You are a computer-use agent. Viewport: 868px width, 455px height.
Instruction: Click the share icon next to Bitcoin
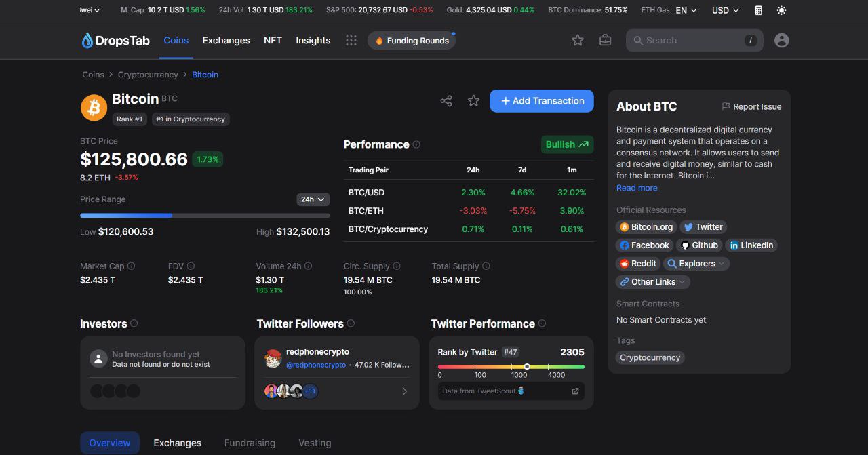(446, 101)
